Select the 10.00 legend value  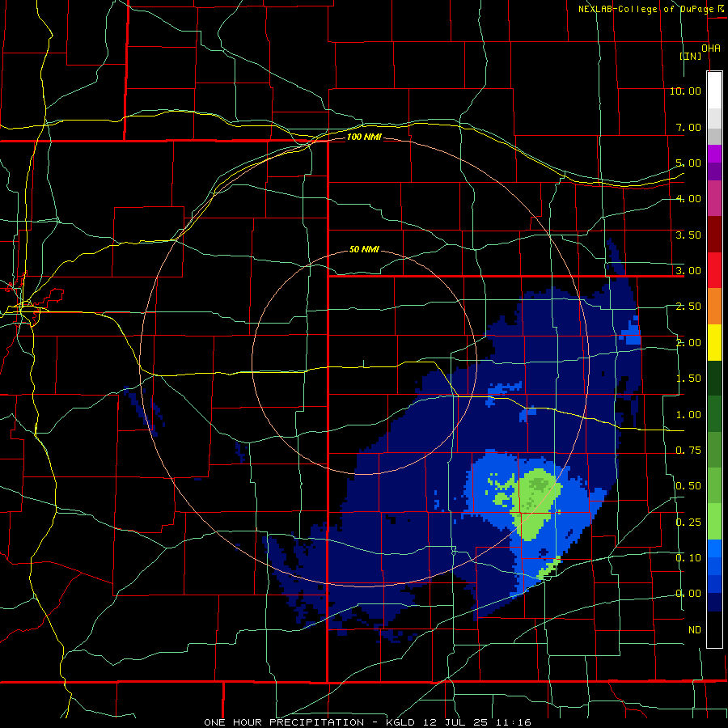tap(685, 91)
